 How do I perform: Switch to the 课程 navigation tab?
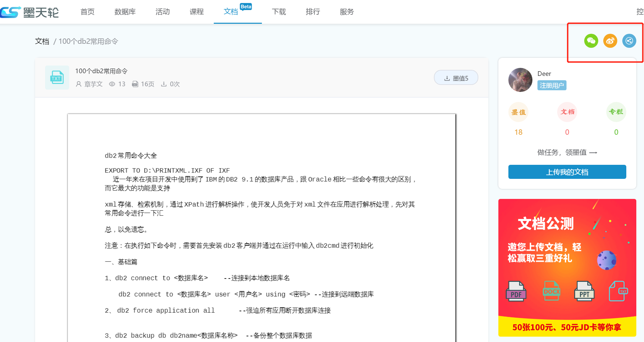click(196, 12)
